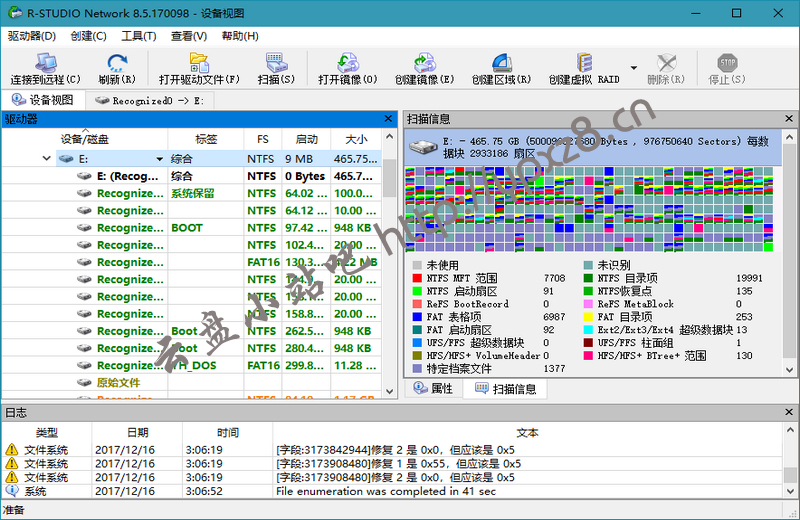Switch to the Recognized0 -> E: tab

(x=150, y=101)
